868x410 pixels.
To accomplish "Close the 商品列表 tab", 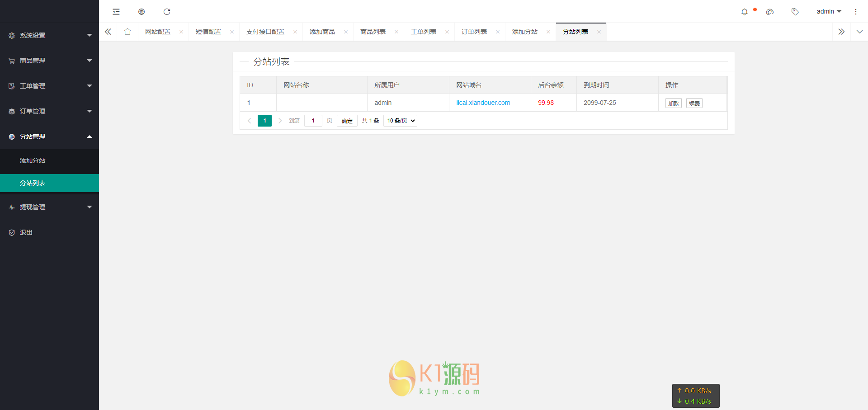I will click(396, 32).
